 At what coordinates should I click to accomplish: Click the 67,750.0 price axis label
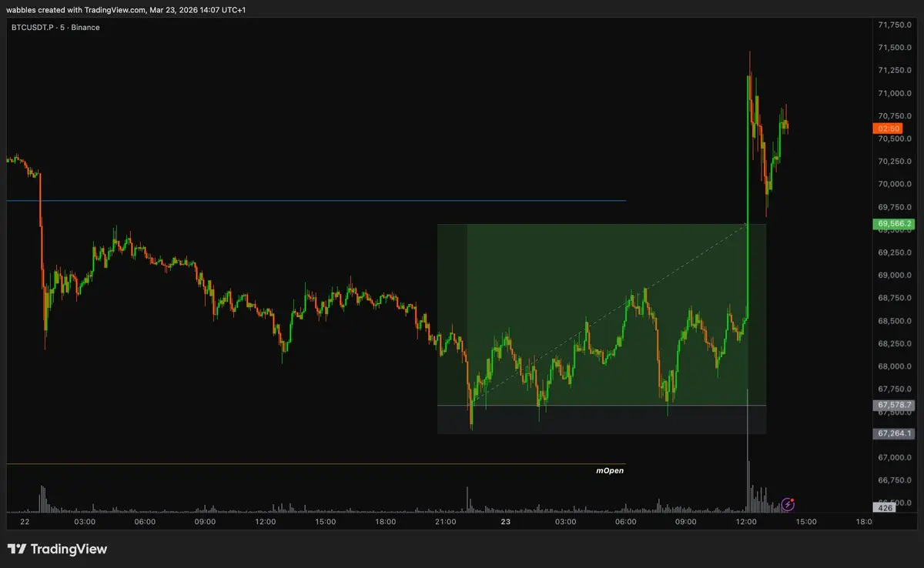click(895, 389)
